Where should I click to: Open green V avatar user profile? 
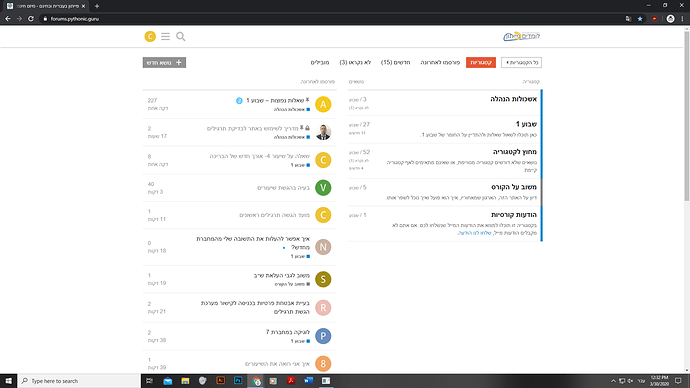click(x=323, y=188)
